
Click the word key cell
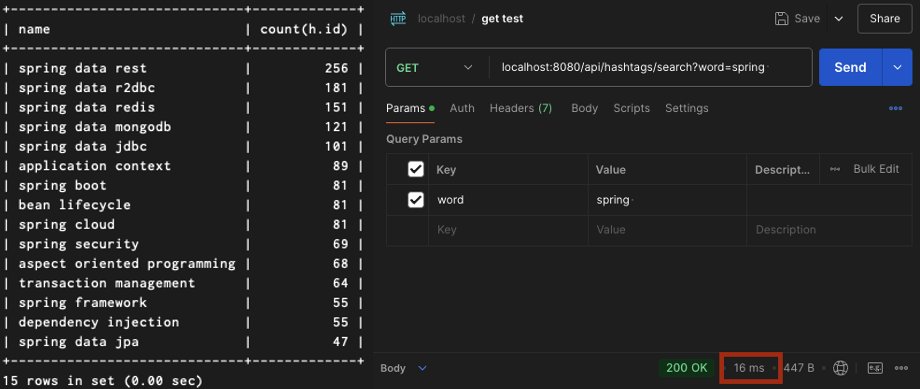click(x=508, y=200)
